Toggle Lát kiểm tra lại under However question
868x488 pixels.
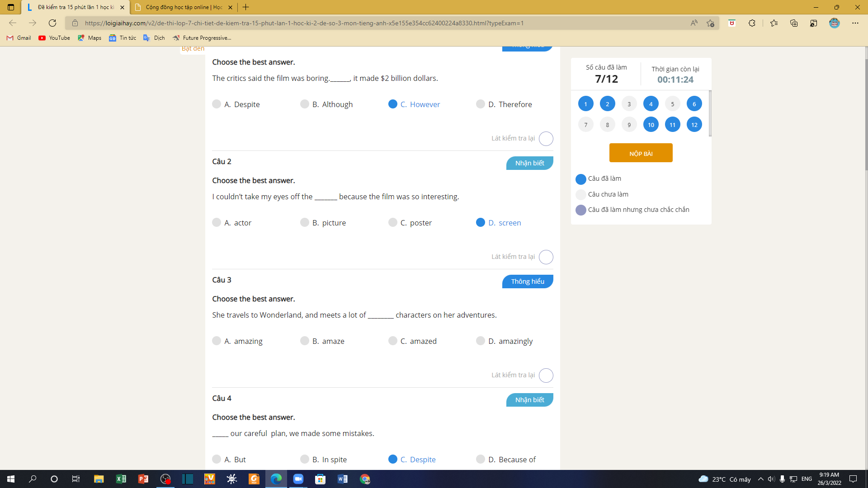pos(546,139)
